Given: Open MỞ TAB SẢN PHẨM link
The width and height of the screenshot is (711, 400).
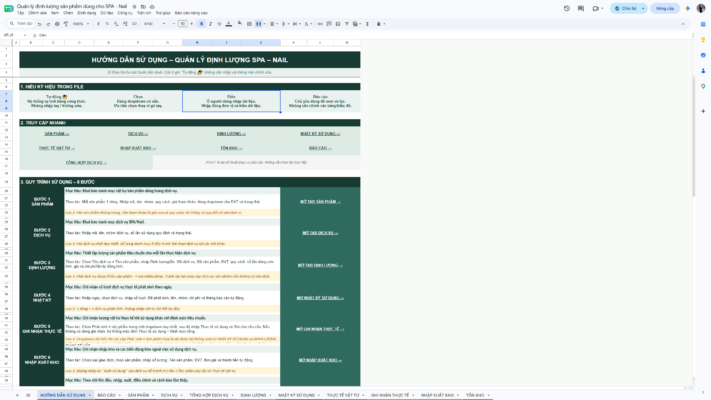Looking at the screenshot, I should click(x=320, y=202).
